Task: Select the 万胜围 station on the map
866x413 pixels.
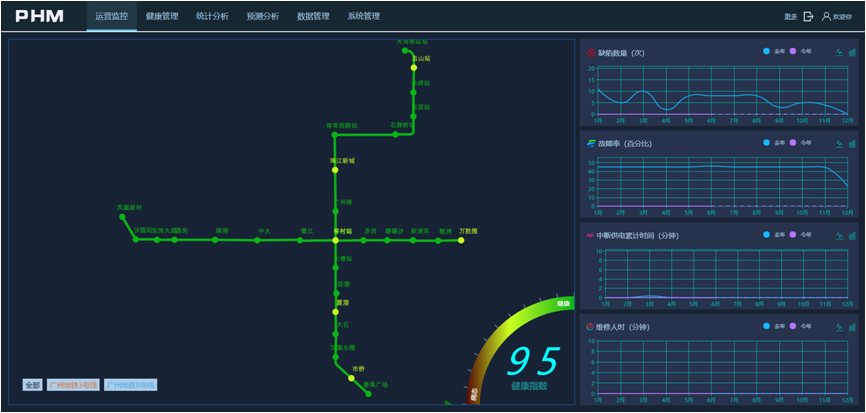Action: coord(461,240)
